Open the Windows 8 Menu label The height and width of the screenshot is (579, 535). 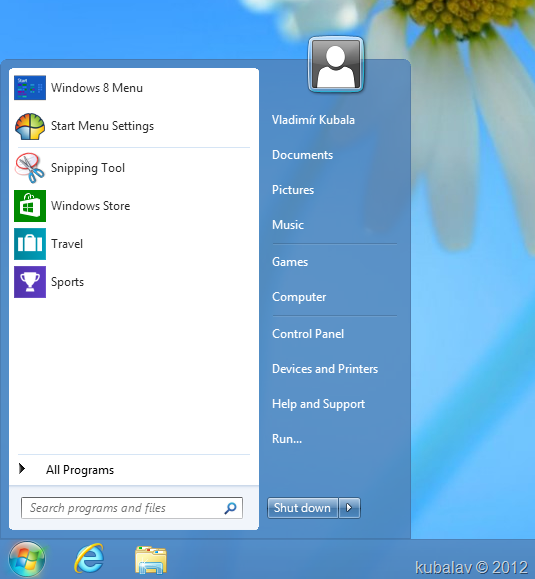pos(97,88)
